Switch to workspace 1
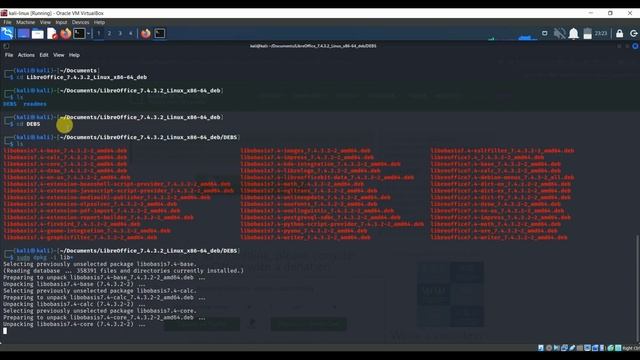Image resolution: width=640 pixels, height=360 pixels. tap(98, 33)
